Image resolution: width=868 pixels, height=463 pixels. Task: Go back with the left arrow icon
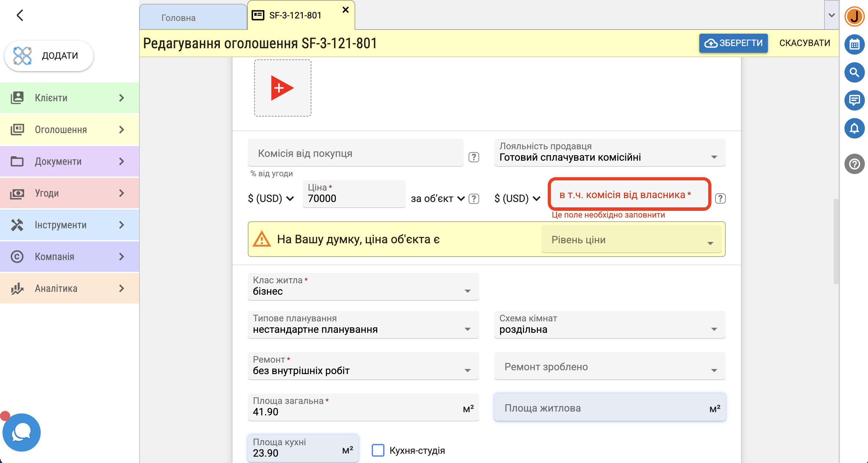[20, 15]
